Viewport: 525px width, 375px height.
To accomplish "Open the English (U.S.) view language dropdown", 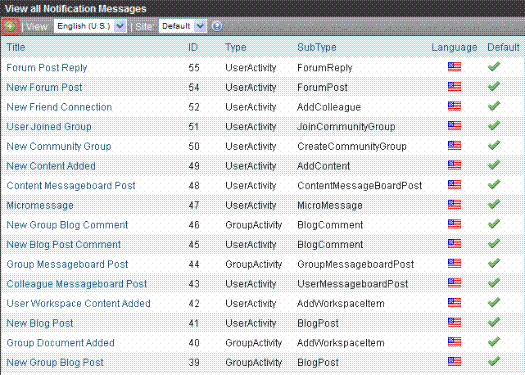I will pos(90,26).
